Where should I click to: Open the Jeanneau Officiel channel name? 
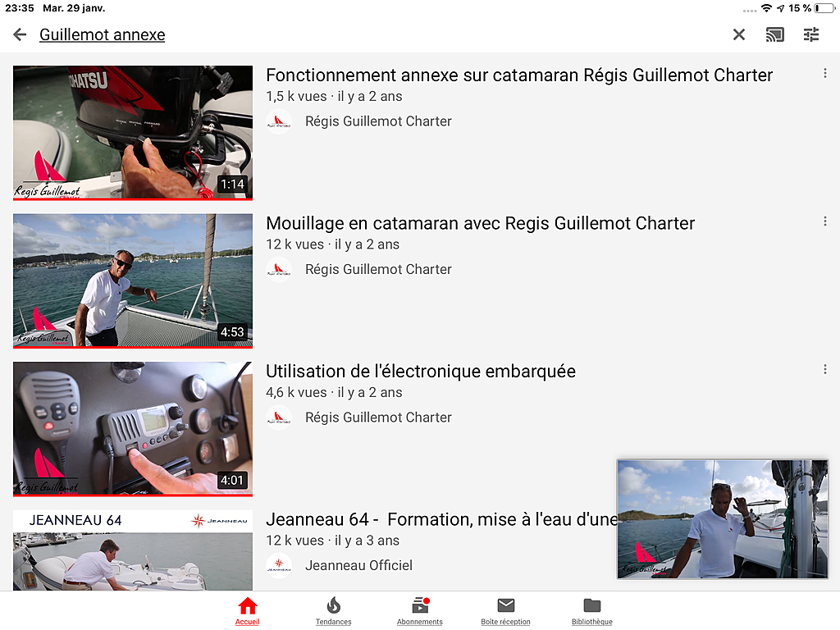pos(359,566)
